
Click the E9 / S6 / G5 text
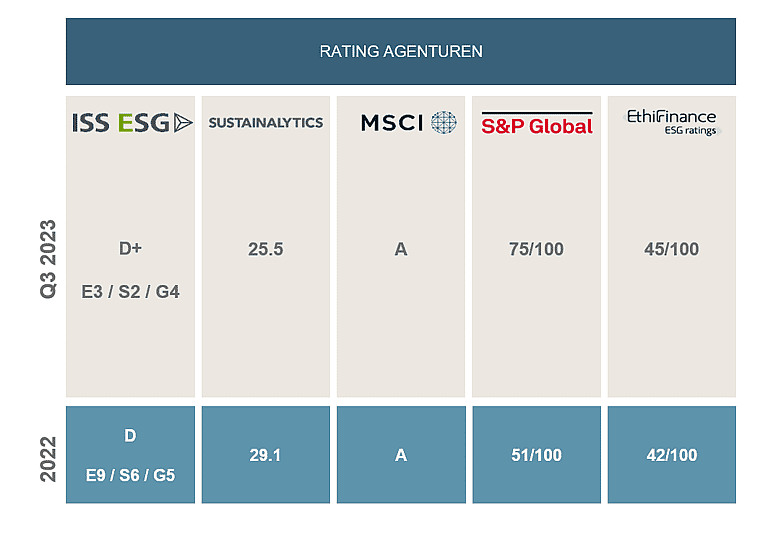(130, 475)
